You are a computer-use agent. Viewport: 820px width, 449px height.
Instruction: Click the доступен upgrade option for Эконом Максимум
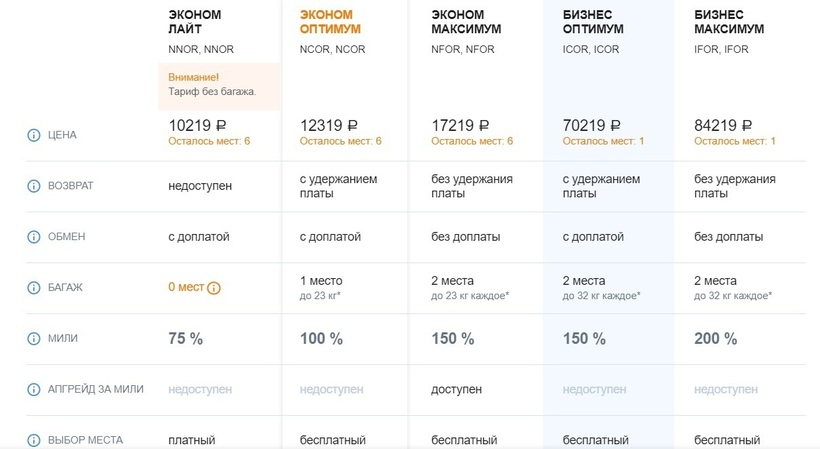click(456, 389)
